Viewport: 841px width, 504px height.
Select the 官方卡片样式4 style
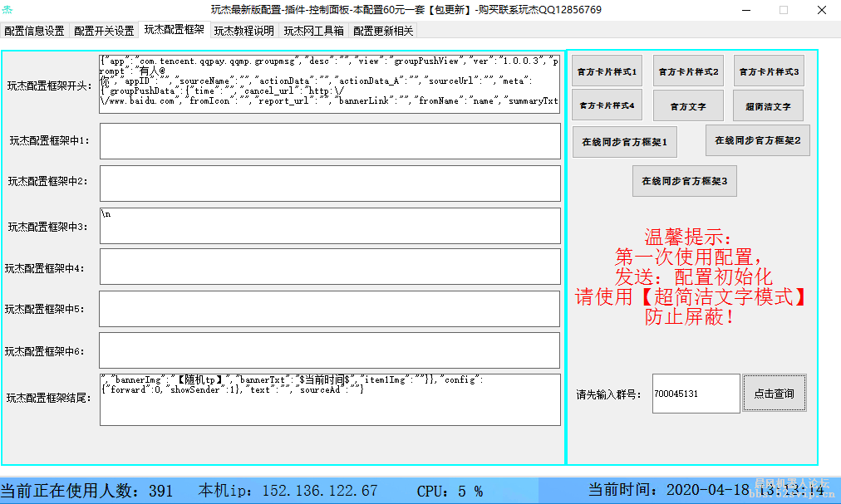(x=607, y=105)
